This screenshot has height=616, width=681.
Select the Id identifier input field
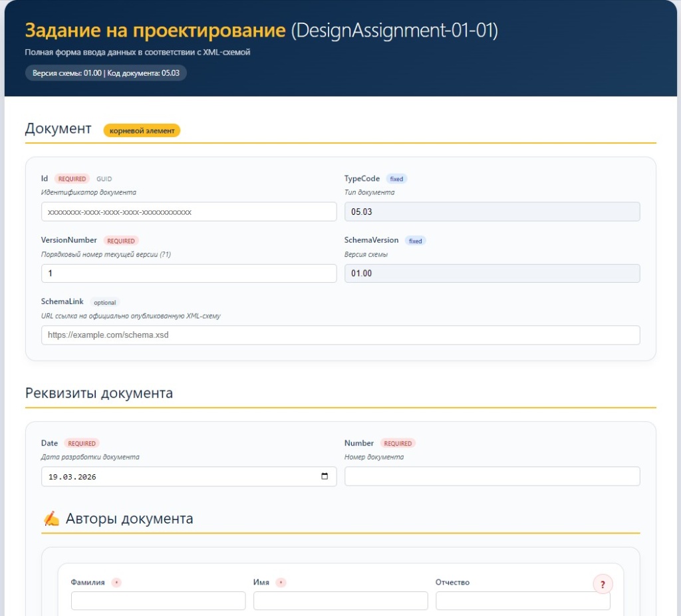[x=188, y=211]
